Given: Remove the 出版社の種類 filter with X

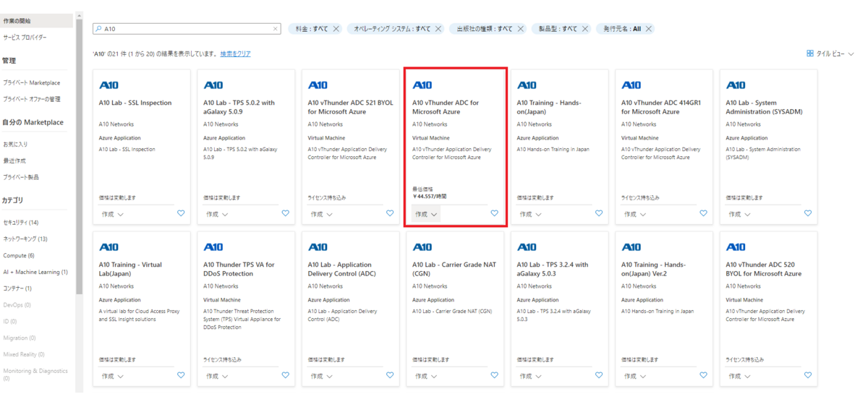Looking at the screenshot, I should pyautogui.click(x=519, y=29).
